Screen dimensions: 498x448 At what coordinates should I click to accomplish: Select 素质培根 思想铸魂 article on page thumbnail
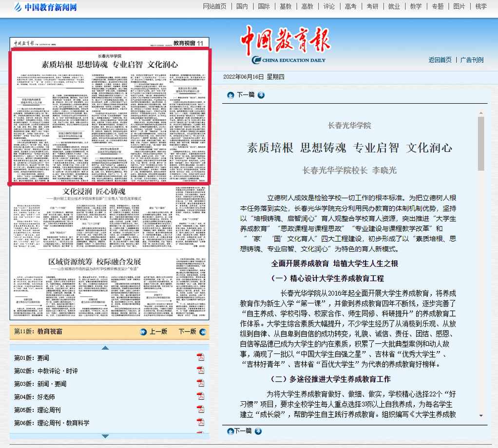(x=110, y=116)
